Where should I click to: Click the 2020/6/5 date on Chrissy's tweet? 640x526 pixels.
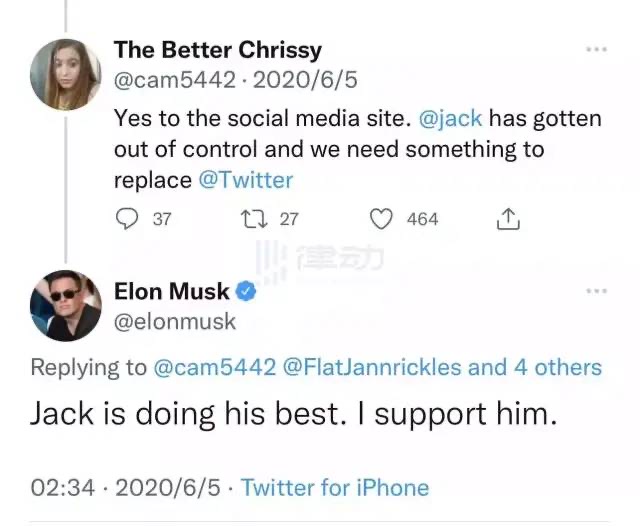[x=305, y=80]
